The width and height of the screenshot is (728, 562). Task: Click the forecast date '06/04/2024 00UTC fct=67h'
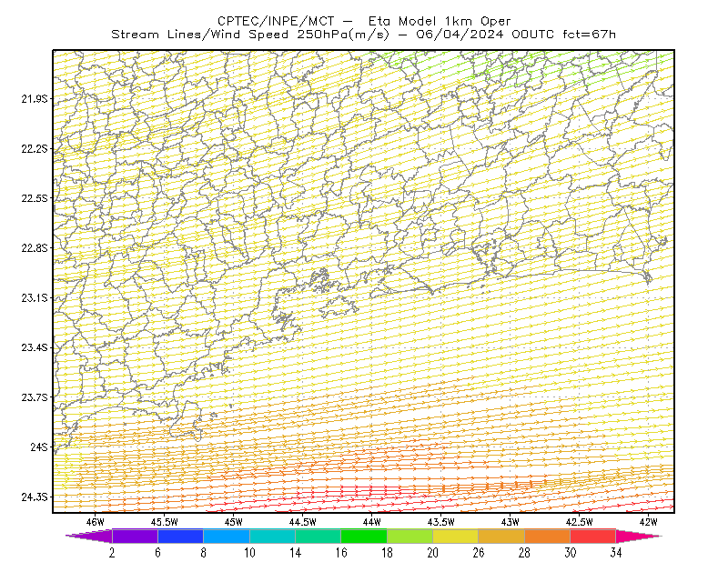point(516,35)
